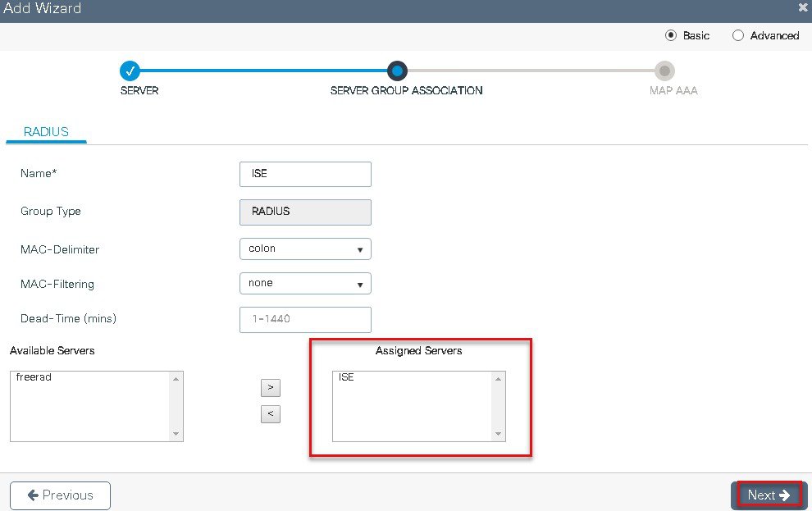
Task: Go back with Previous button
Action: pyautogui.click(x=60, y=495)
